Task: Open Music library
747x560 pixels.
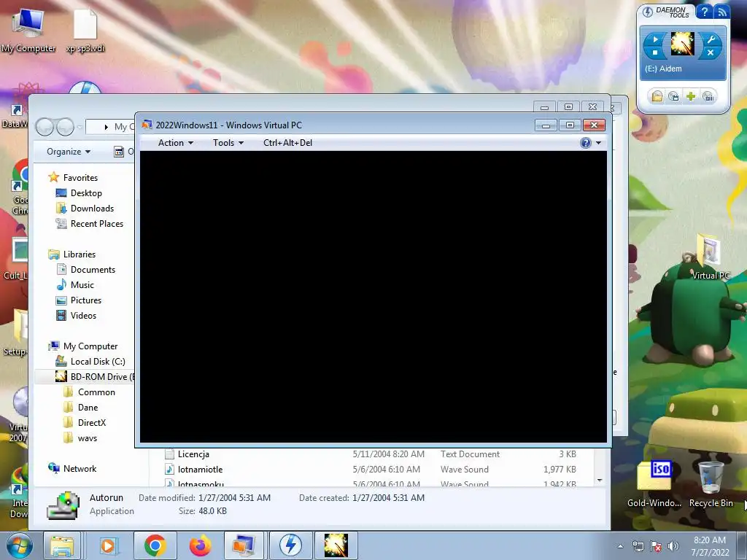Action: 82,285
